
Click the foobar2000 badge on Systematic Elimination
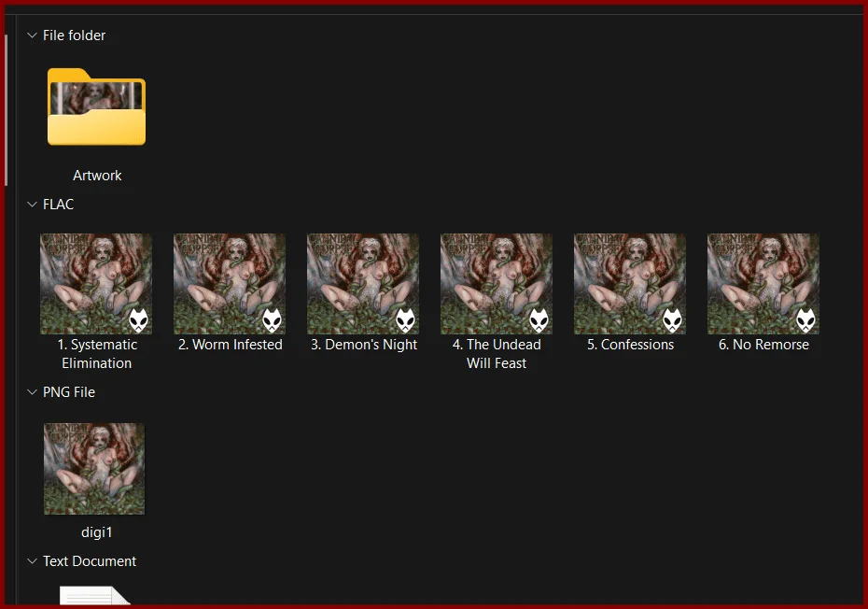point(138,320)
